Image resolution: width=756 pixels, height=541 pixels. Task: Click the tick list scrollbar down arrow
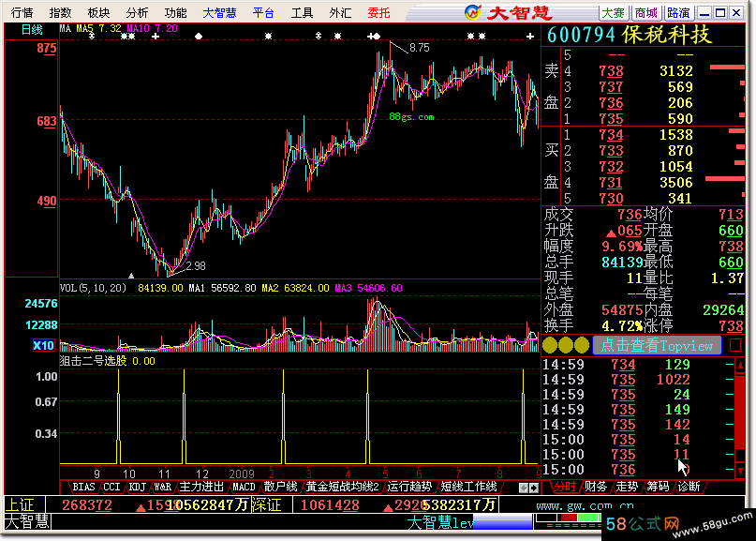740,471
